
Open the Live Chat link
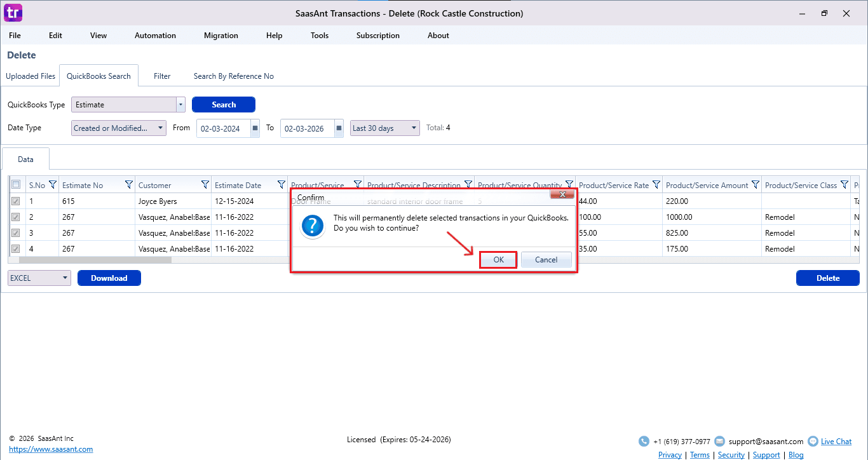pyautogui.click(x=836, y=442)
